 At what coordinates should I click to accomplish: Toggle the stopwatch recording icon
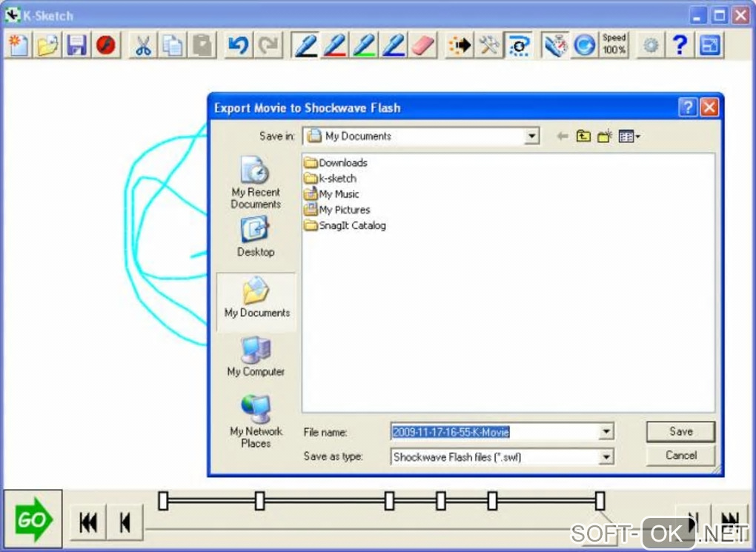click(555, 46)
